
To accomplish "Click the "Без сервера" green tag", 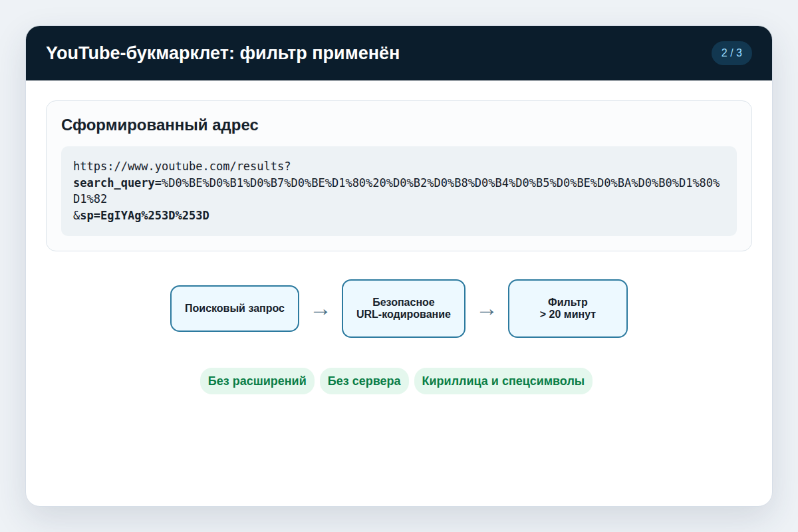I will point(364,381).
